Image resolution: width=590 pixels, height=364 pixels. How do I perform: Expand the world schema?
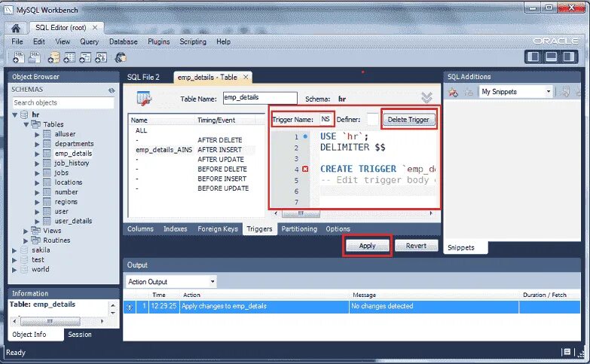click(x=14, y=270)
